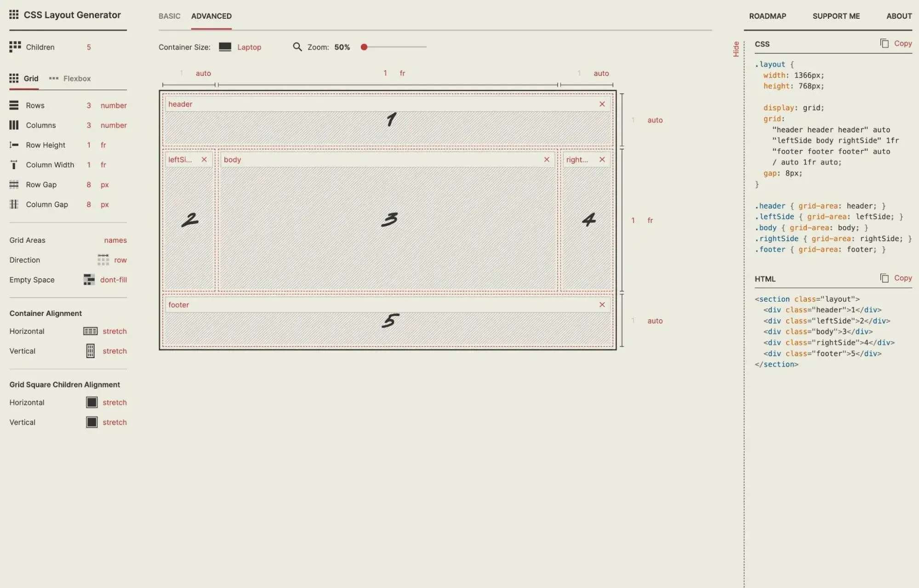Toggle Direction 'row' value
Viewport: 919px width, 588px height.
click(120, 260)
